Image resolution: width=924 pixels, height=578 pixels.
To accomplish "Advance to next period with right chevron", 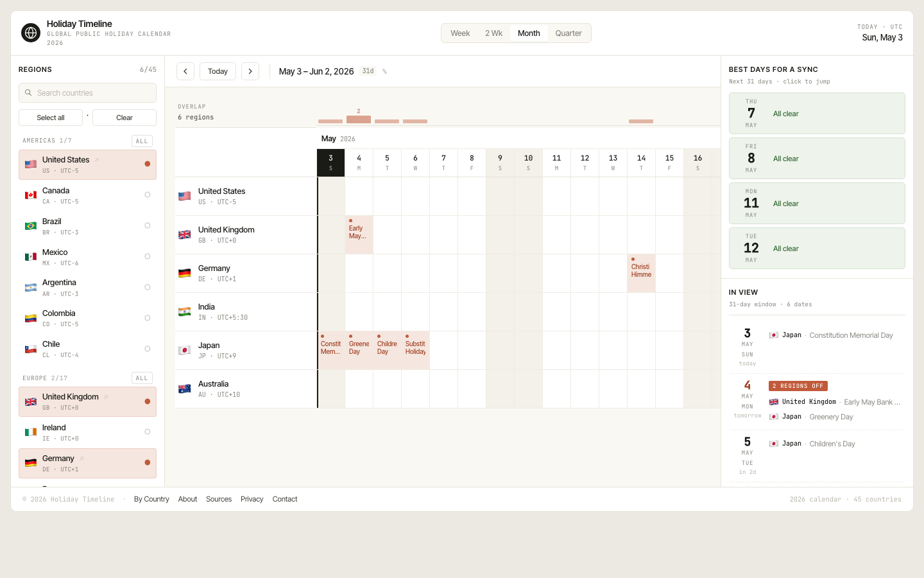I will click(250, 71).
